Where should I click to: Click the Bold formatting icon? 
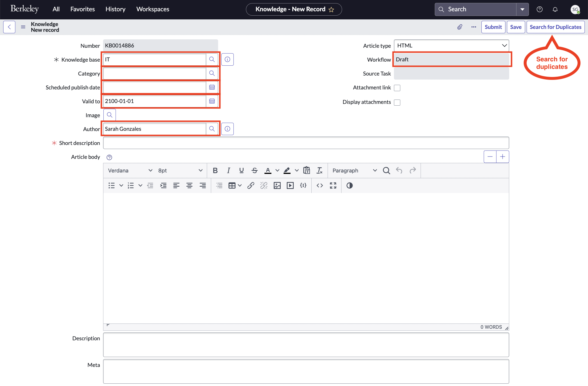point(215,170)
